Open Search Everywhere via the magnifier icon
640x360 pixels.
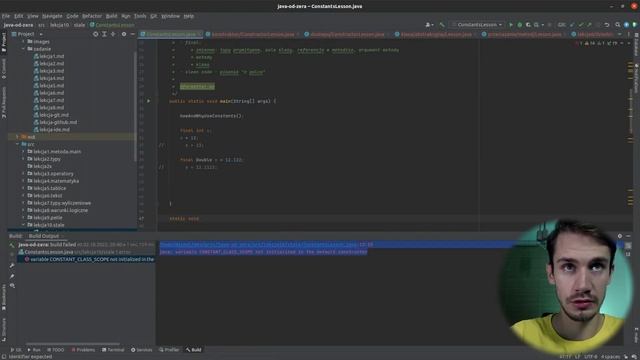coord(618,25)
